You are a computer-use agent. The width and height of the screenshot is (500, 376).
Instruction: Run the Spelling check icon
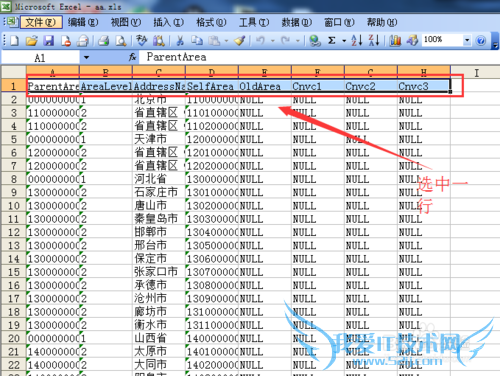(x=142, y=41)
